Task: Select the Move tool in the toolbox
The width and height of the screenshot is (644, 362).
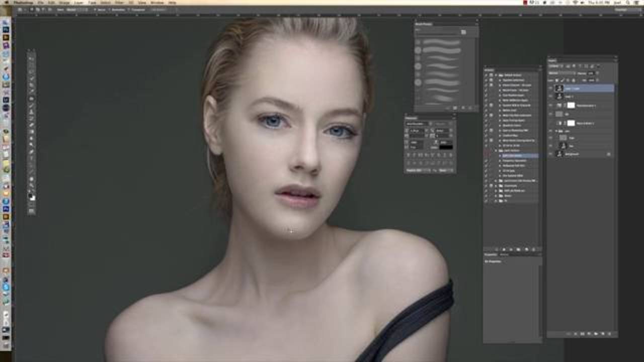Action: coord(31,58)
